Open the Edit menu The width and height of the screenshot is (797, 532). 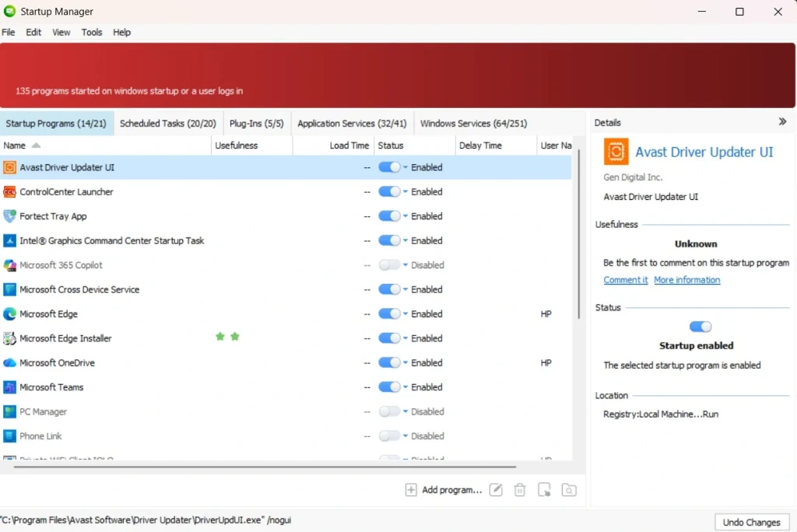coord(33,32)
